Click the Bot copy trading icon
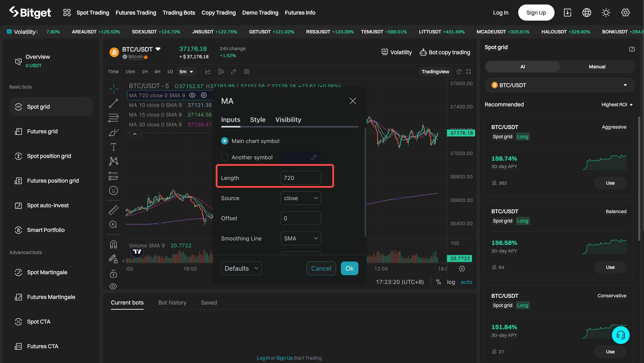This screenshot has width=644, height=363. tap(422, 52)
